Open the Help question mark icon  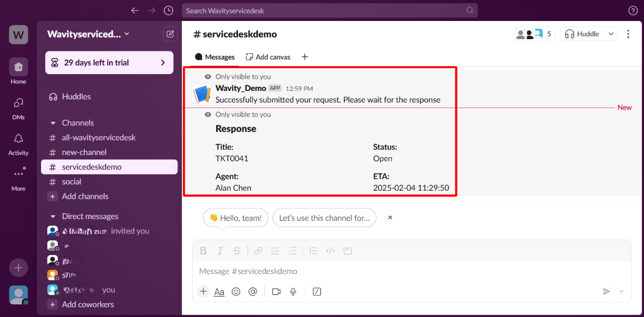(633, 10)
